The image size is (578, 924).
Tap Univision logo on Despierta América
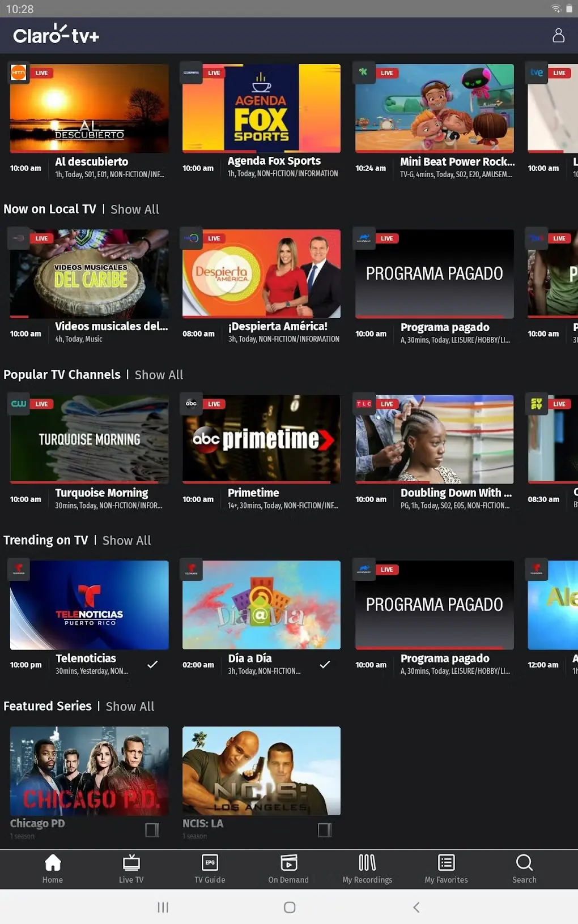(191, 238)
